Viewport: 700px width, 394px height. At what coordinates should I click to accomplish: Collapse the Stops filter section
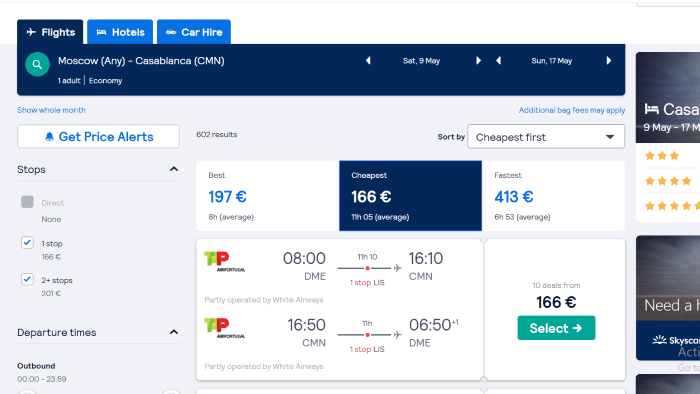click(x=174, y=169)
